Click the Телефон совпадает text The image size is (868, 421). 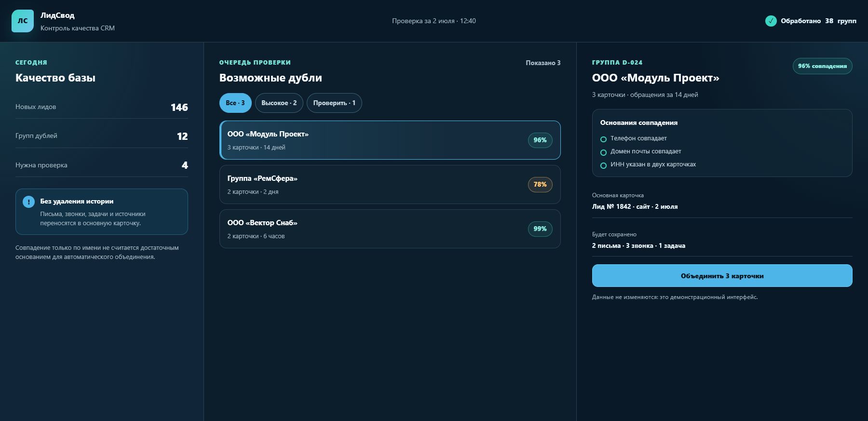click(638, 138)
